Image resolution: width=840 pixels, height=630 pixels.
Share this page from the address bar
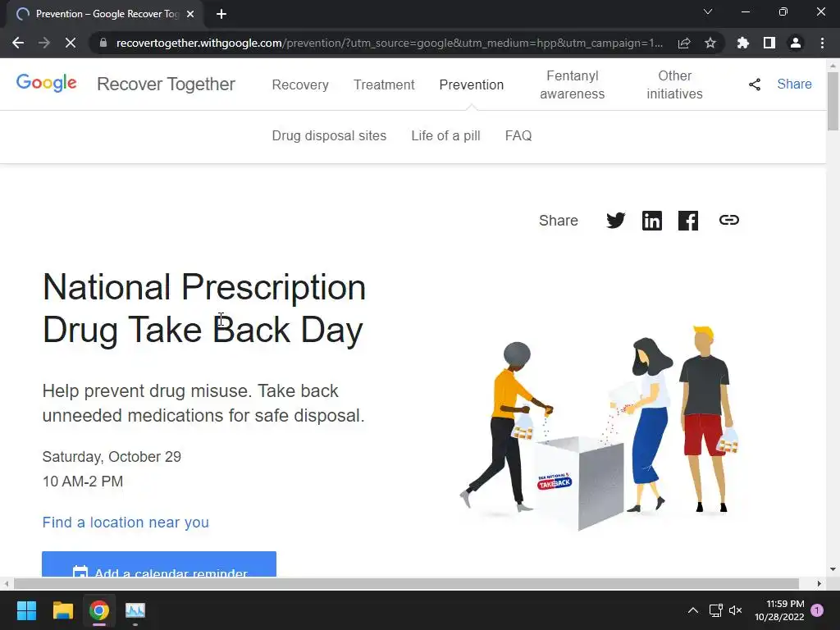tap(684, 43)
